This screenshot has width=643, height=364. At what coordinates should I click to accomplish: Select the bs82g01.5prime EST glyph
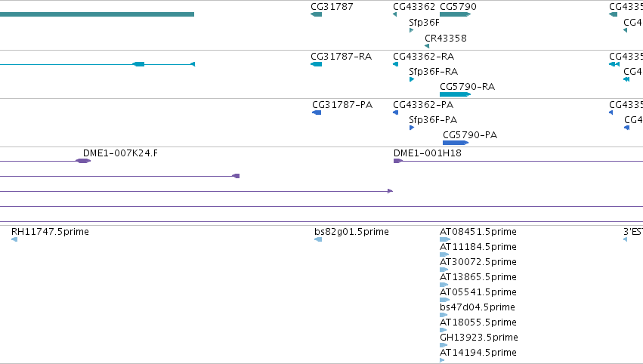click(318, 239)
